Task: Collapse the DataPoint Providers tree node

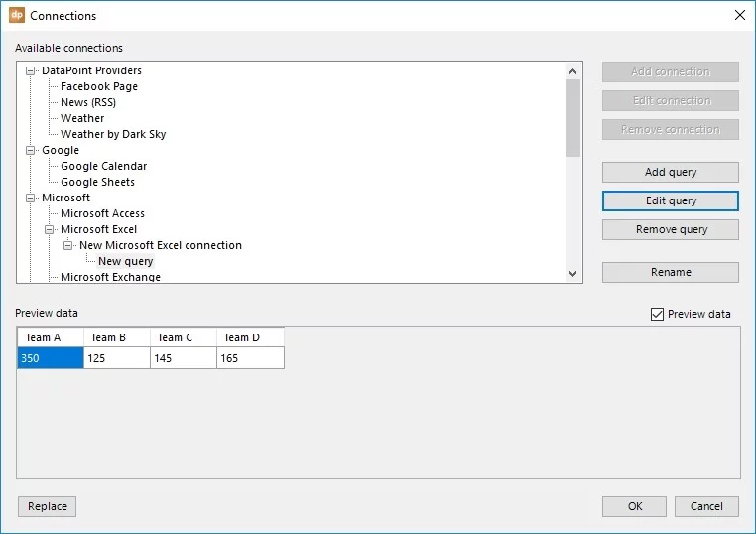Action: 32,71
